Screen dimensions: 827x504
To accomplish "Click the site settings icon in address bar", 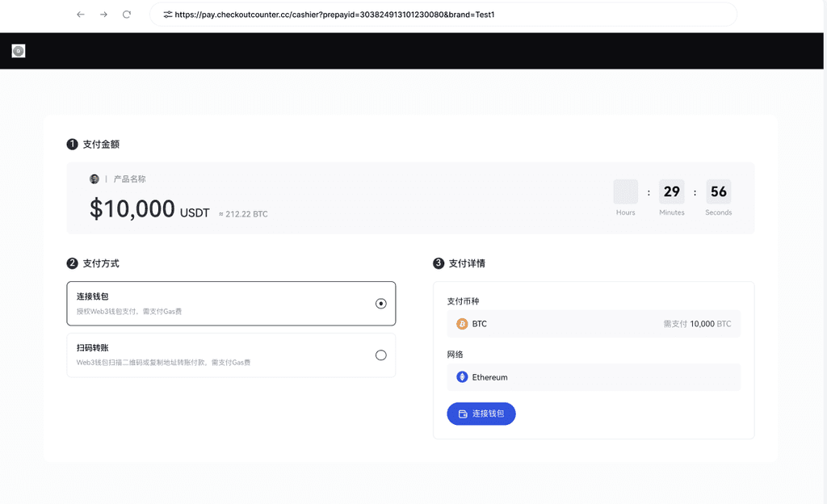I will click(x=167, y=15).
